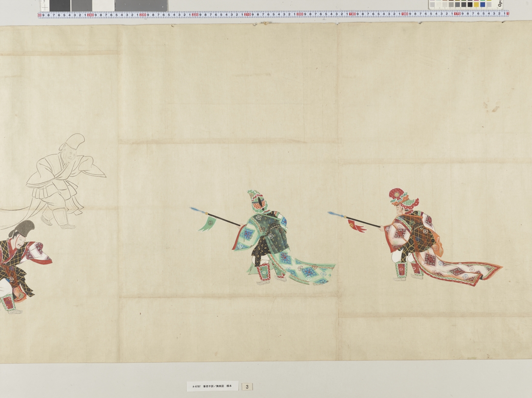Pick the black patch on the color chart
The image size is (532, 398).
(469, 5)
